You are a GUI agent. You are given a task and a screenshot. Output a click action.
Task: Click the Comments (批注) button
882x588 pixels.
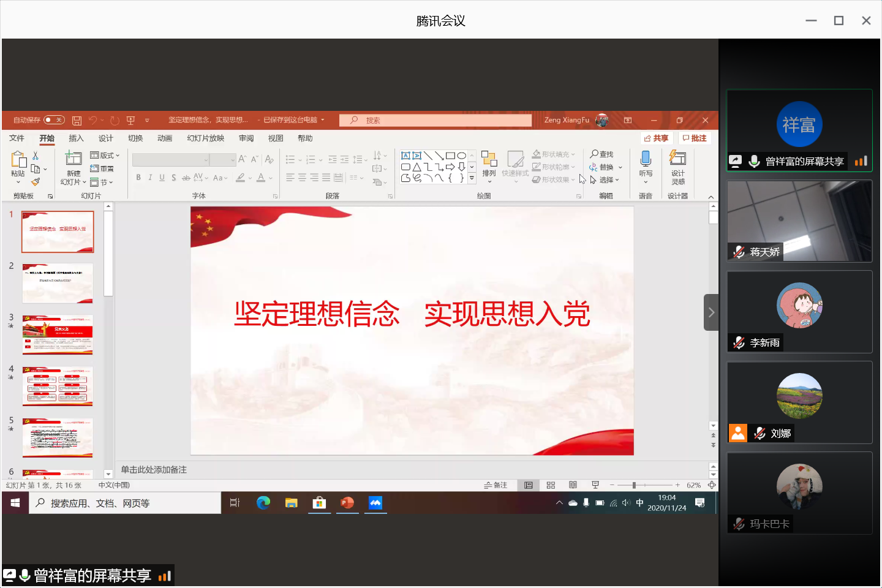(x=695, y=138)
